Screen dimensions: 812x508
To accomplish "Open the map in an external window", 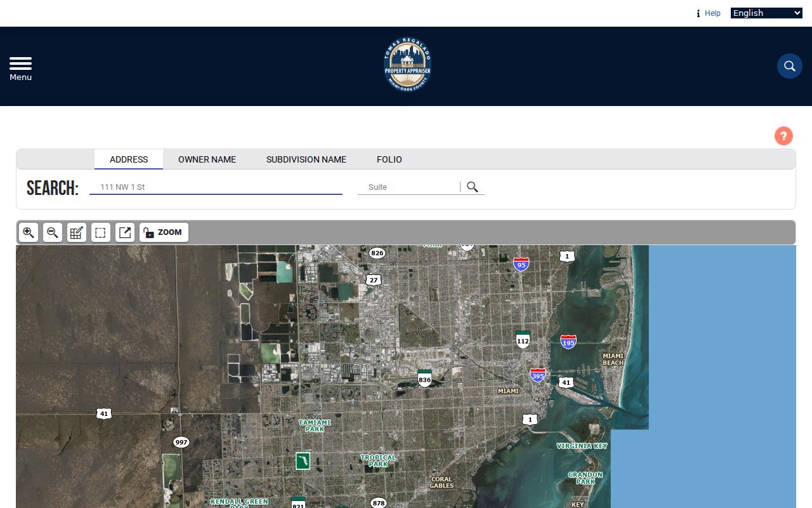I will click(125, 232).
